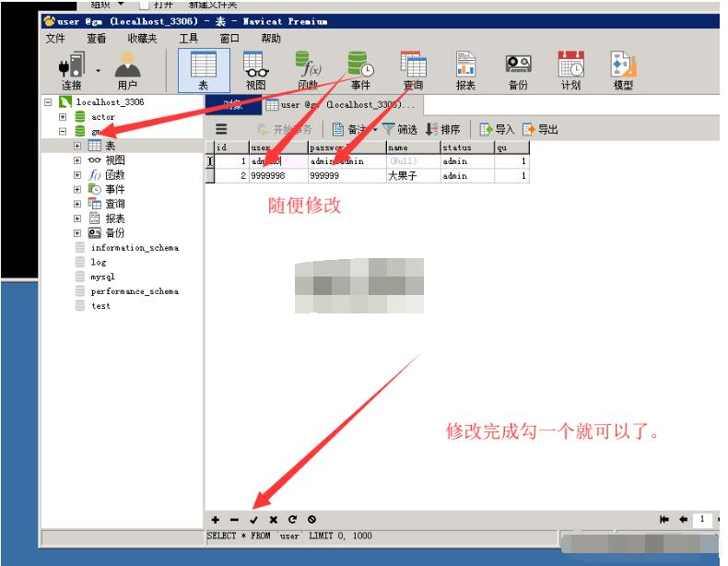Viewport: 728px width, 566px height.
Task: Select the information_schema database
Action: tap(135, 248)
